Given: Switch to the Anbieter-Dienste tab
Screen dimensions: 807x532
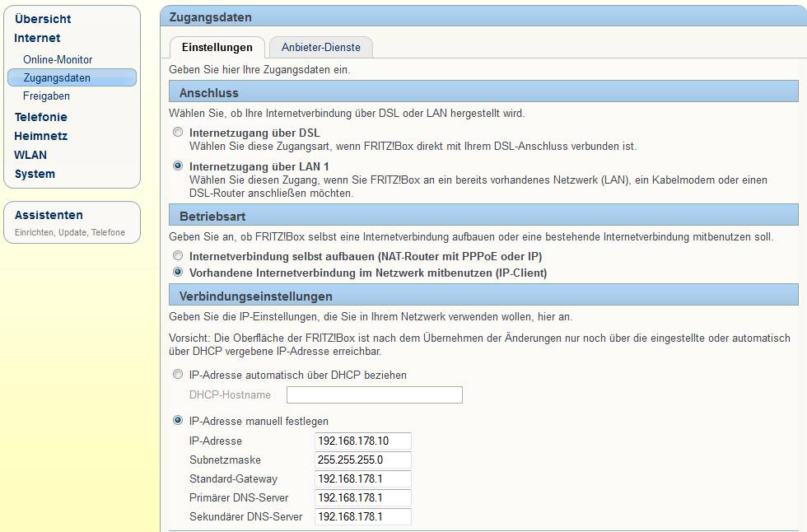Looking at the screenshot, I should pos(320,48).
